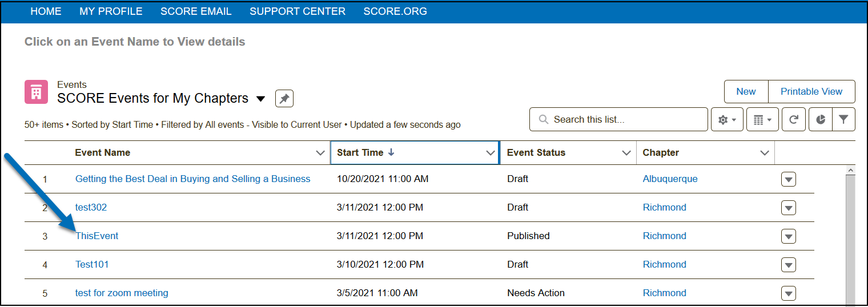
Task: Open Chapter column dropdown menu
Action: tap(765, 153)
